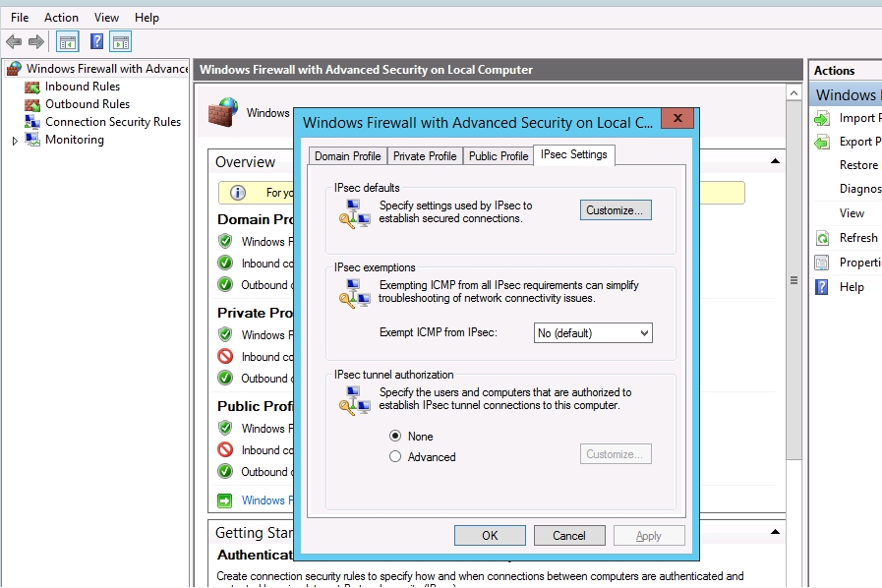This screenshot has width=882, height=588.
Task: Click the Refresh action label
Action: [x=858, y=238]
